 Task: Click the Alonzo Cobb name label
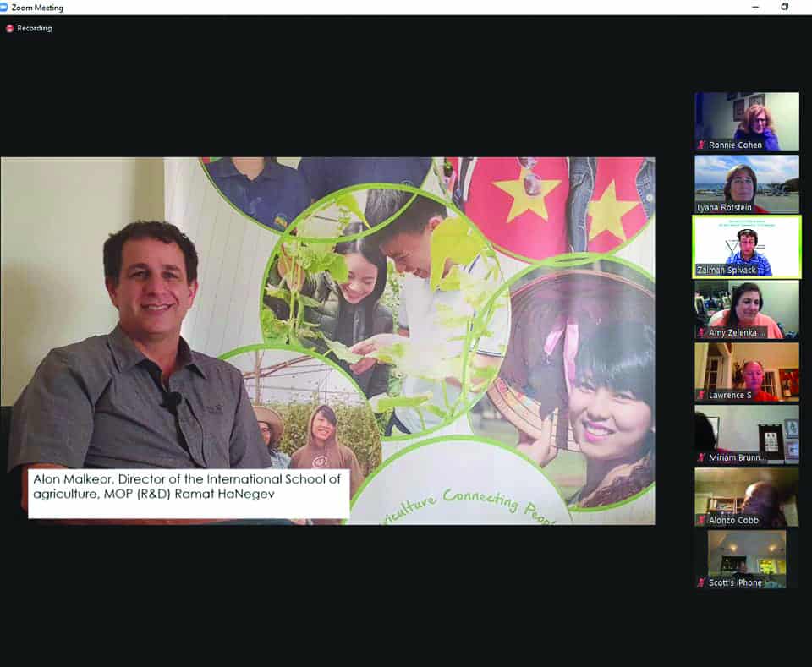[733, 521]
